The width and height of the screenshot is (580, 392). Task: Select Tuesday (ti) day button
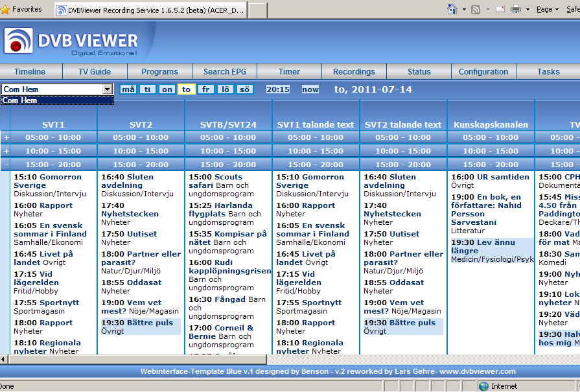point(148,89)
